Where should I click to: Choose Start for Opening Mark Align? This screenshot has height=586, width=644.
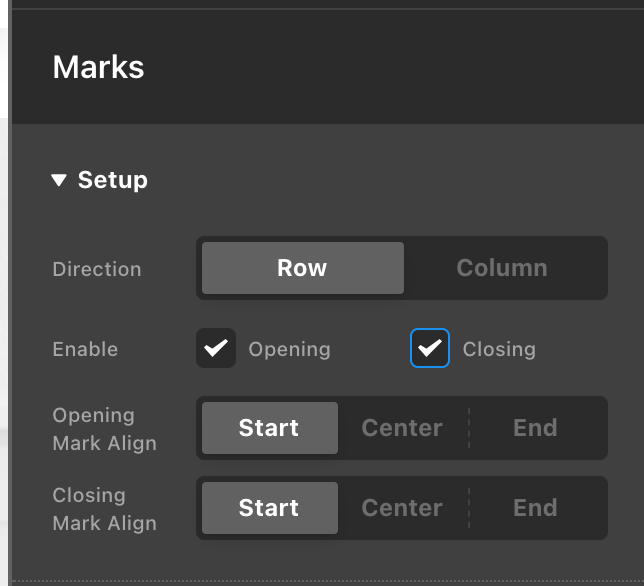point(269,428)
